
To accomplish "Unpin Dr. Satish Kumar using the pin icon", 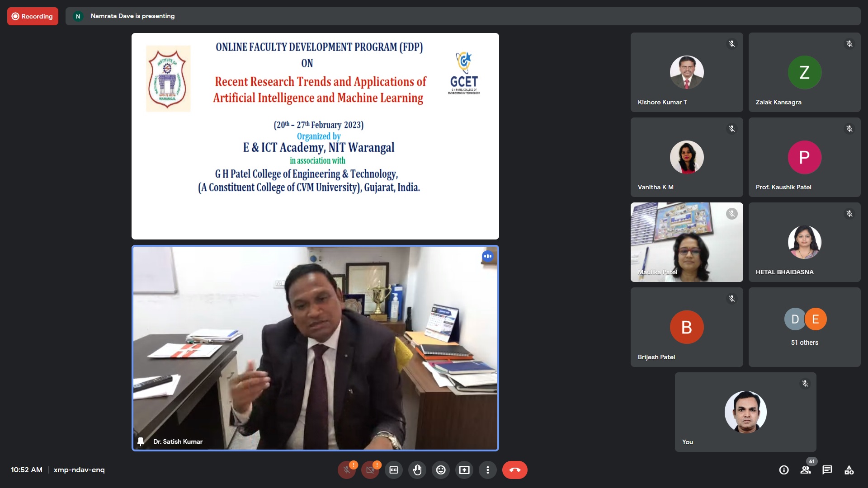I will pos(141,441).
